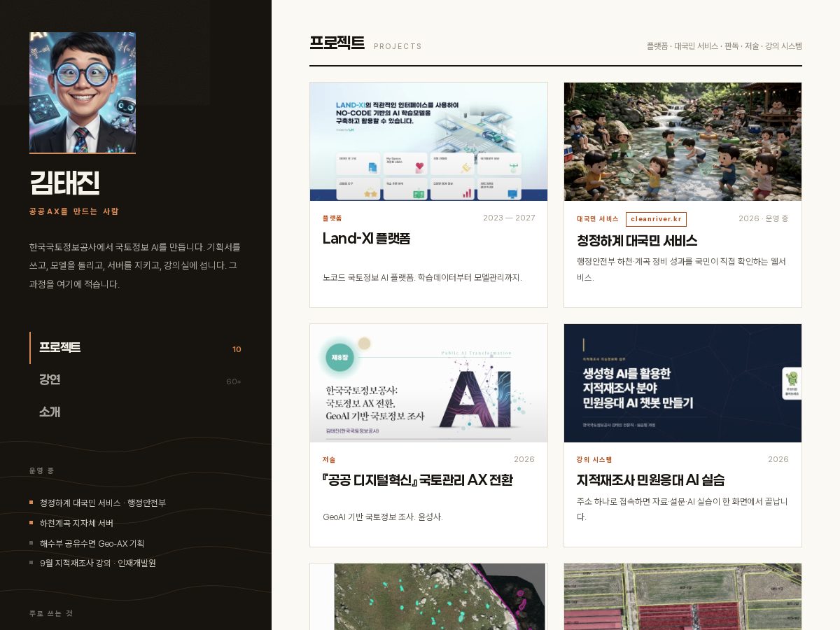The image size is (840, 630).
Task: Click the 운영 중 sidebar section label
Action: point(41,470)
